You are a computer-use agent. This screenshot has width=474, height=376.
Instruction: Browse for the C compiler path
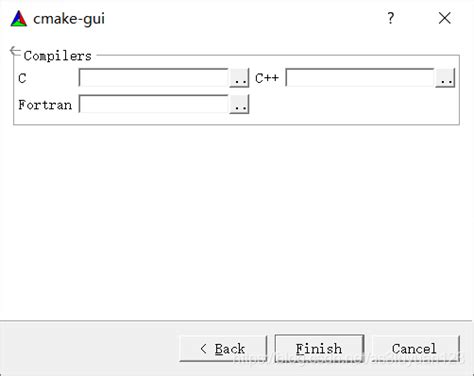[x=239, y=78]
